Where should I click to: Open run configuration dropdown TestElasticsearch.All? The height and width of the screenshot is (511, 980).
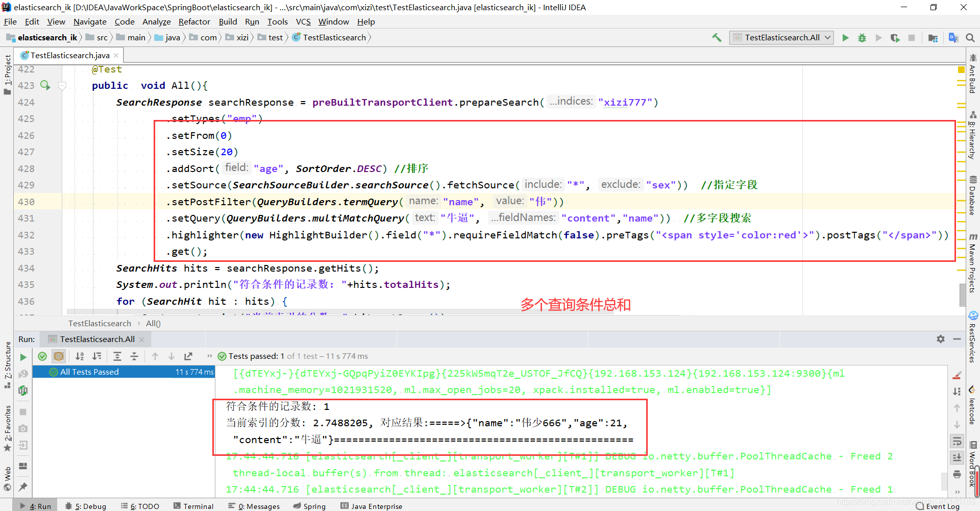[781, 38]
